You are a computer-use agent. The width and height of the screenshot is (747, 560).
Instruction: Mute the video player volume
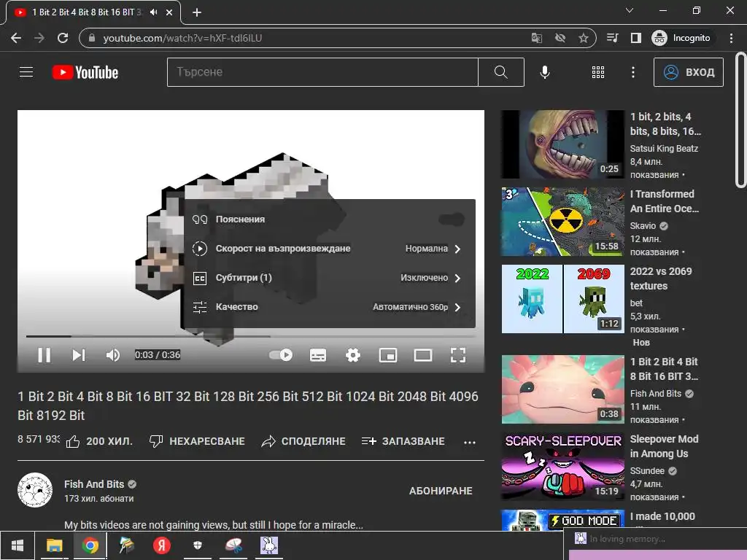(113, 355)
